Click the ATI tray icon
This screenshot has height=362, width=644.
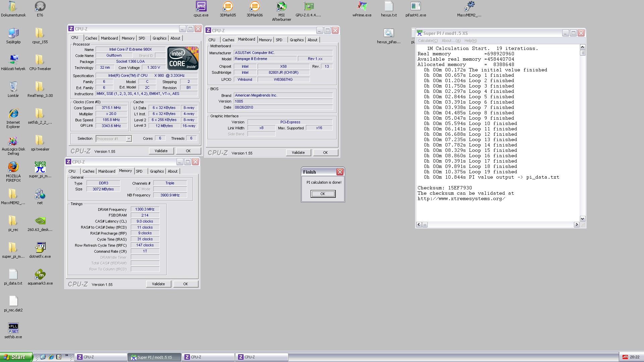pos(625,357)
